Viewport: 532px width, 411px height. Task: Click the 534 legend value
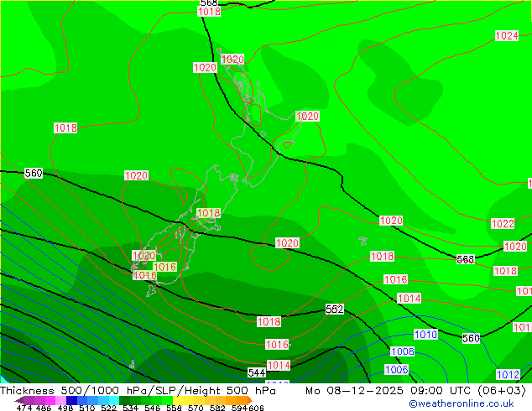[x=130, y=408]
